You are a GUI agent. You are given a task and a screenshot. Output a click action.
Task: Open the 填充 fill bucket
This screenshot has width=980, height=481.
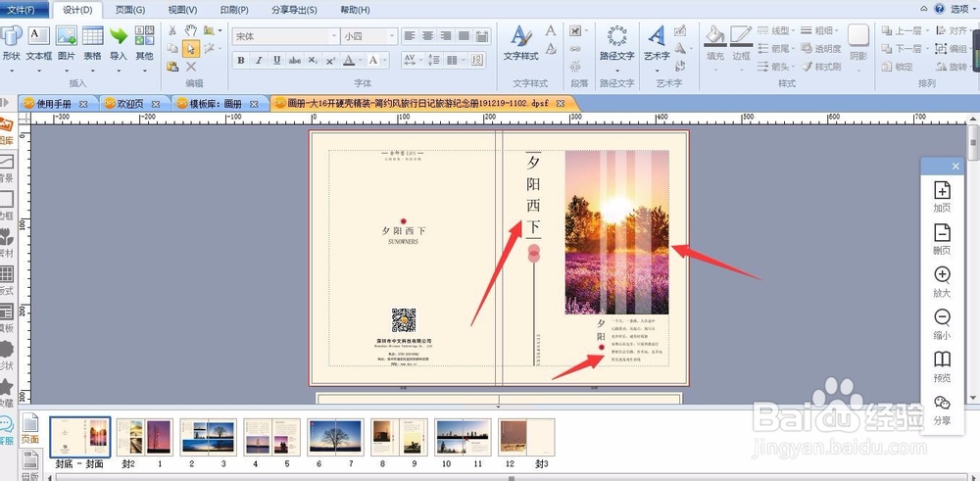(715, 44)
